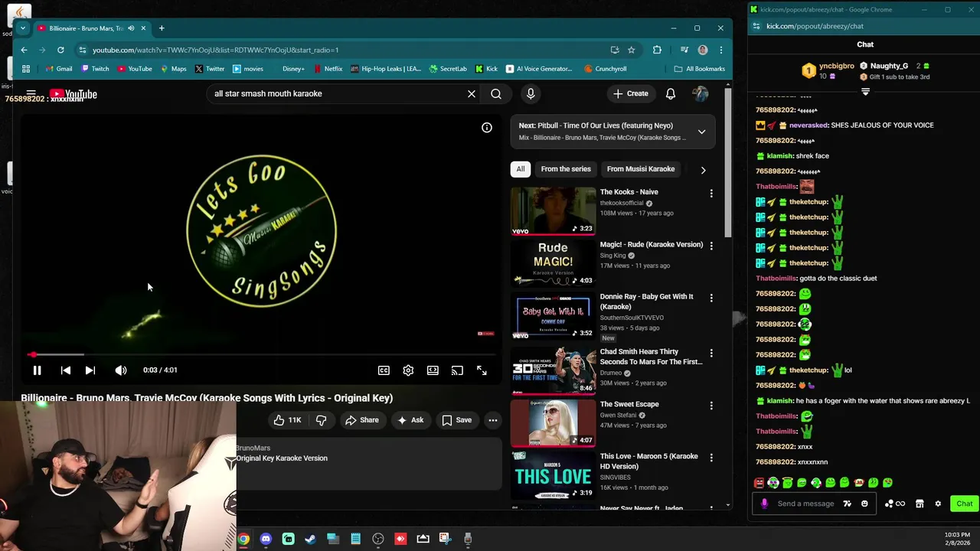Bookmark this page star icon
Screen dimensions: 980x551
(x=631, y=50)
